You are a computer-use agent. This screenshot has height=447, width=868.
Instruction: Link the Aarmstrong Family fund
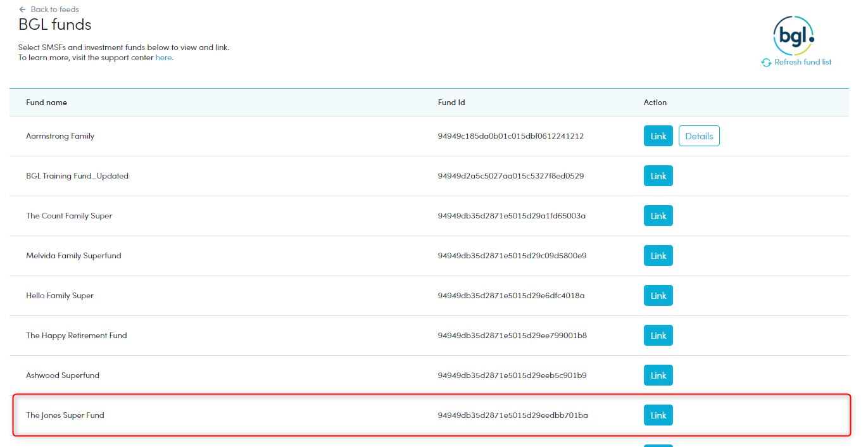pyautogui.click(x=658, y=136)
